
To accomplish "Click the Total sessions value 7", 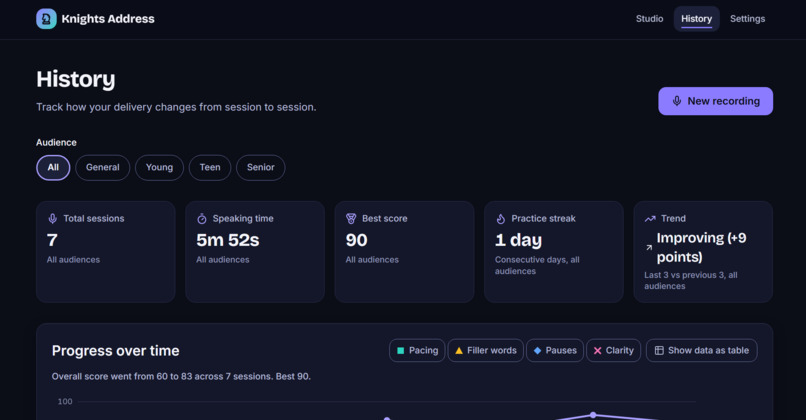I will pos(52,240).
